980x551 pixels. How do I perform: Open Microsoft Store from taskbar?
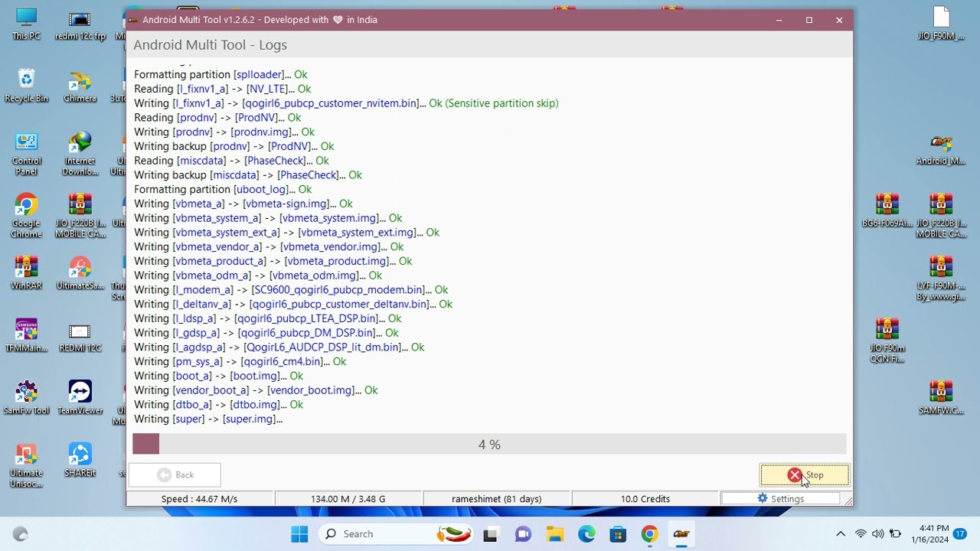pos(618,534)
